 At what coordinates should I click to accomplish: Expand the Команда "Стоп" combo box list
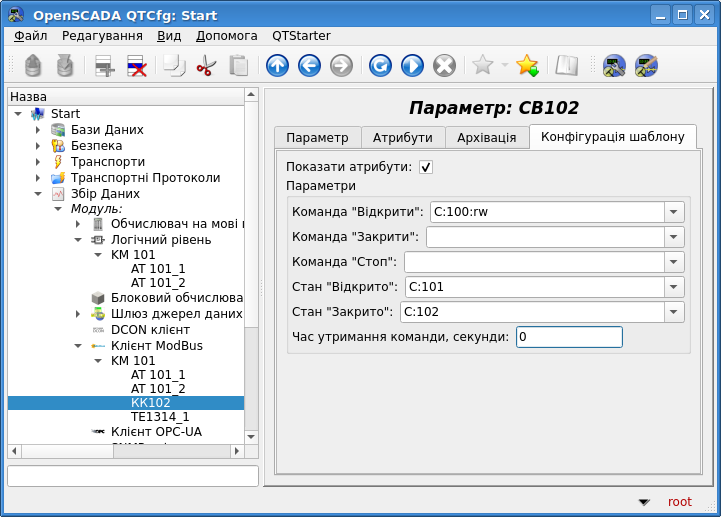click(x=674, y=262)
